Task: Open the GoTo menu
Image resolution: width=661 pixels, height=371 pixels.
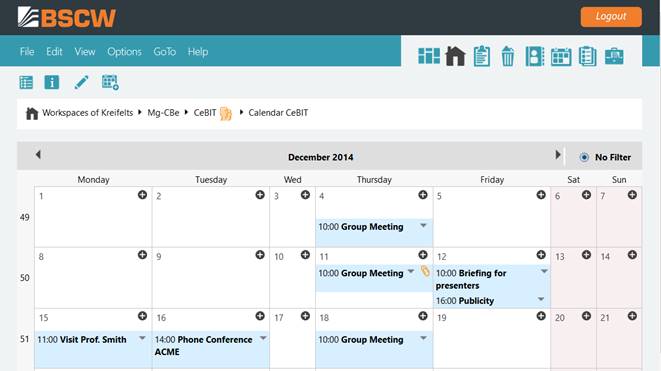Action: [x=164, y=51]
